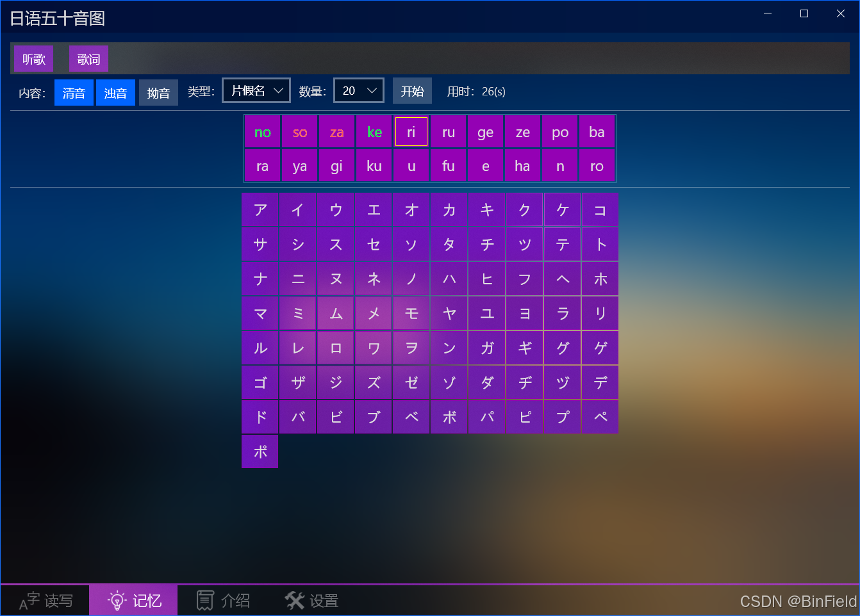
Task: Pick the katakana チ tile
Action: click(x=487, y=244)
